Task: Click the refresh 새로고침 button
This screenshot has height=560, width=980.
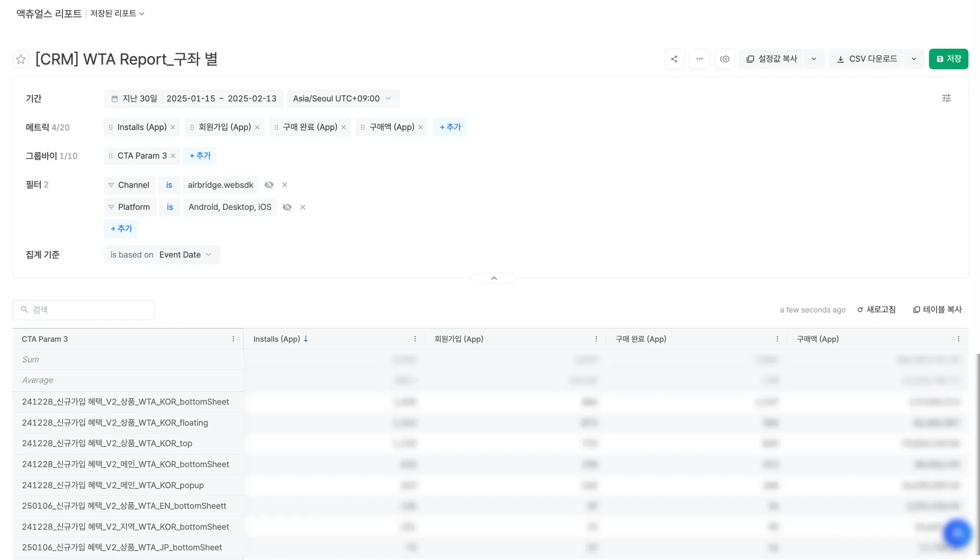Action: (x=876, y=310)
